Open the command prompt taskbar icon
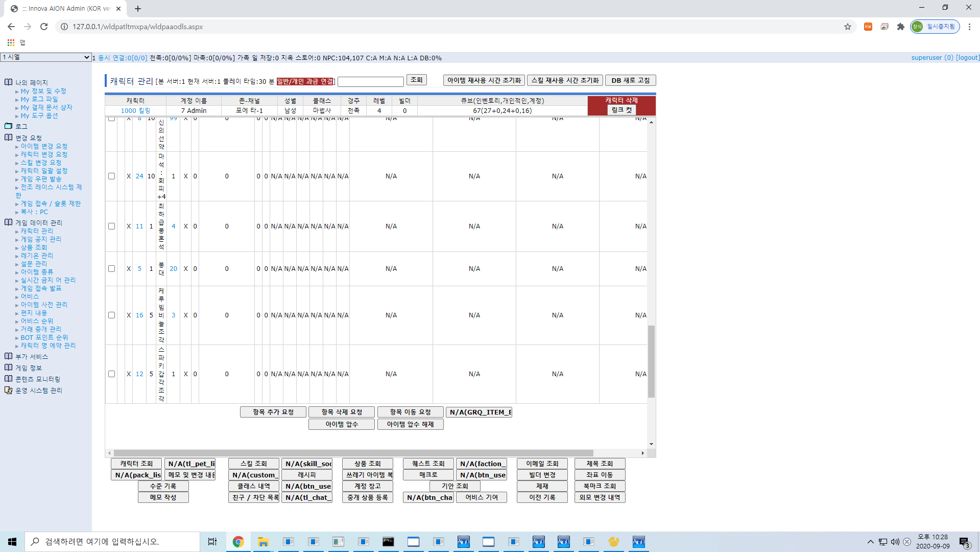The width and height of the screenshot is (980, 552). [388, 542]
